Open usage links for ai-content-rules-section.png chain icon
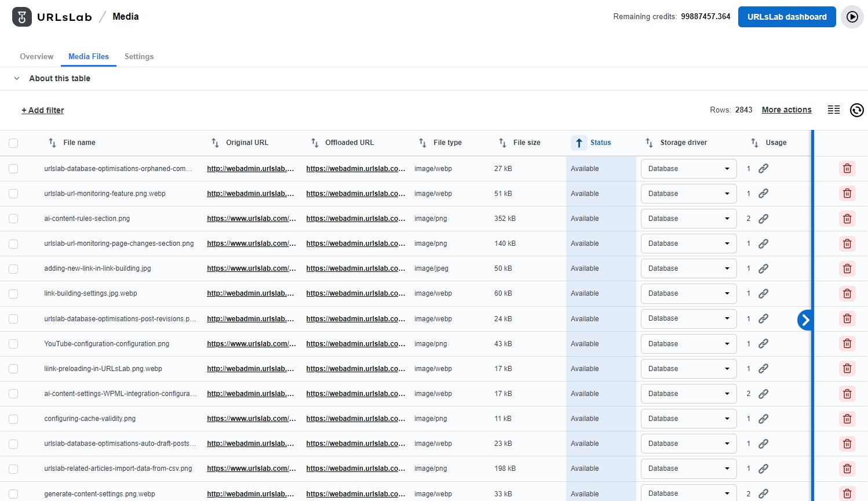Screen dimensions: 868x501 click(x=763, y=219)
